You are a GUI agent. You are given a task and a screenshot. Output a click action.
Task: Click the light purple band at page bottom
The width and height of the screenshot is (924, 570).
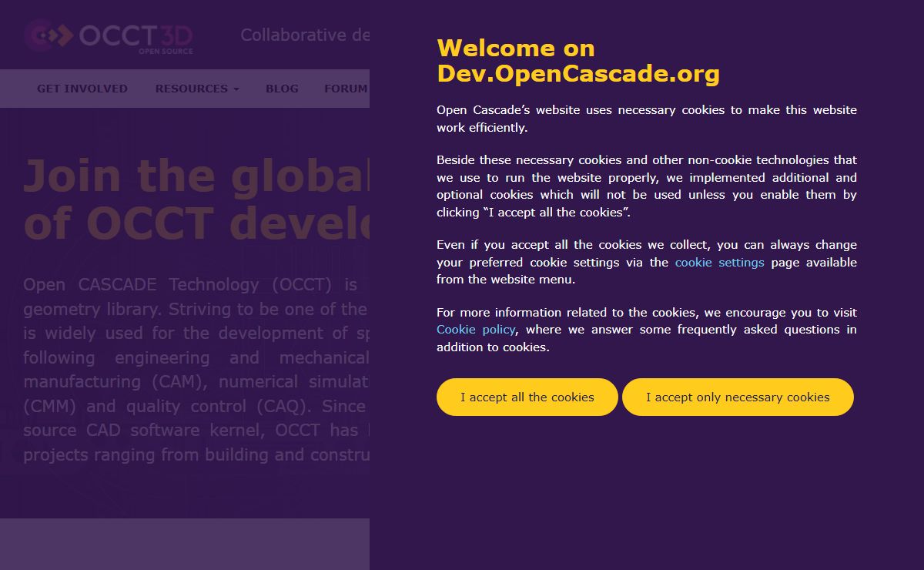(x=185, y=544)
